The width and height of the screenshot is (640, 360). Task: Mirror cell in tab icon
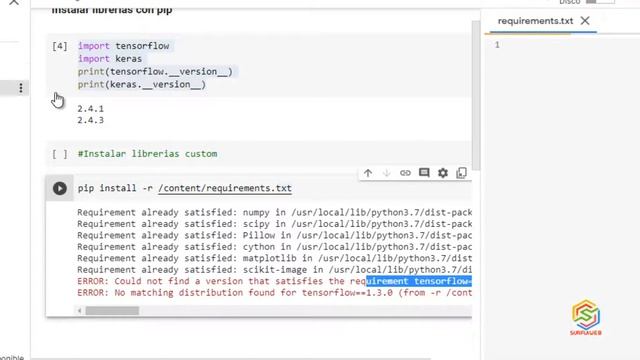(461, 173)
